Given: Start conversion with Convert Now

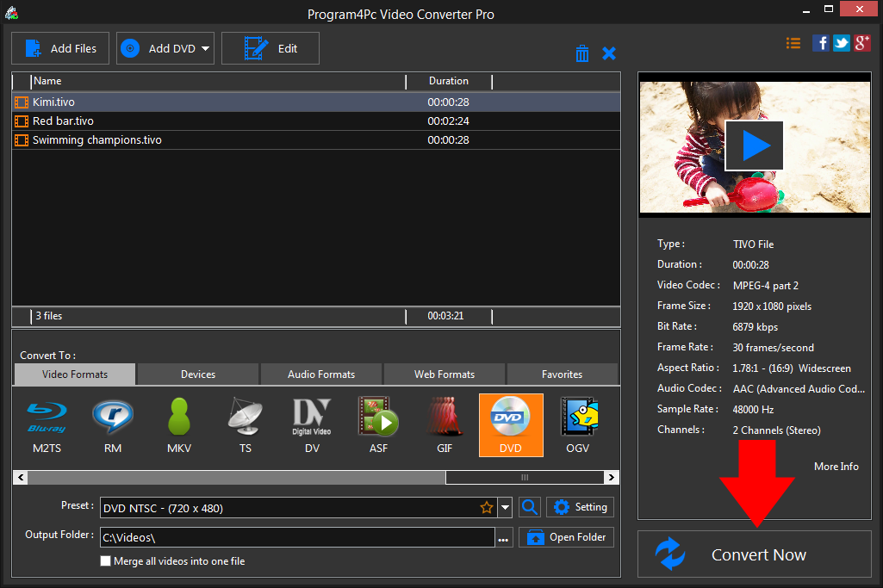Looking at the screenshot, I should point(755,554).
